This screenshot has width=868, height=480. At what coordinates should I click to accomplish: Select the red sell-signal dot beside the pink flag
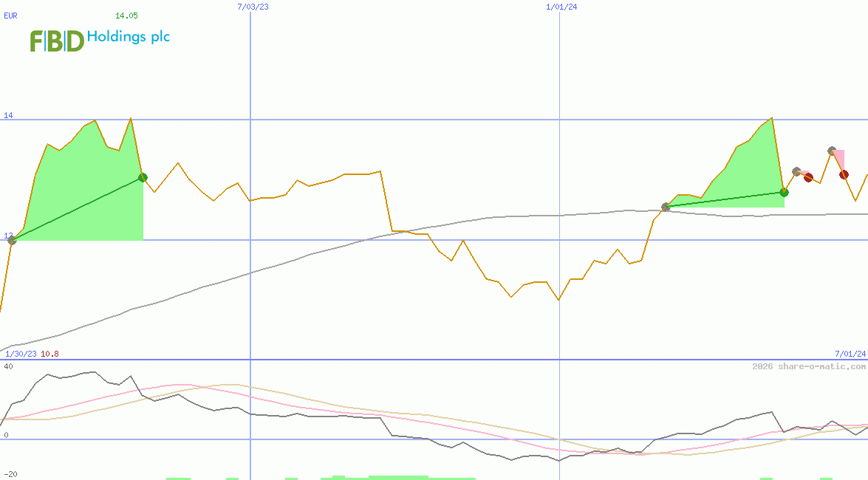(x=808, y=177)
